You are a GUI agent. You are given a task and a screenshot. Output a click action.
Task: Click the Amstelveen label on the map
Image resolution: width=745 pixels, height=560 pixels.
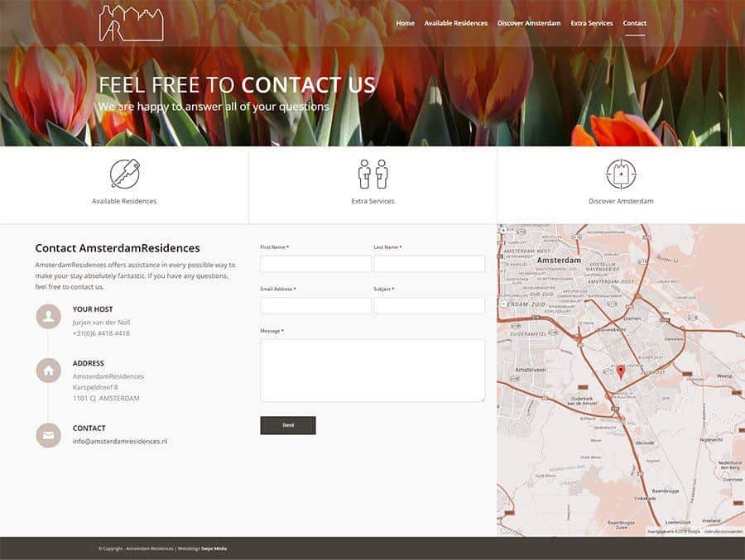click(531, 370)
